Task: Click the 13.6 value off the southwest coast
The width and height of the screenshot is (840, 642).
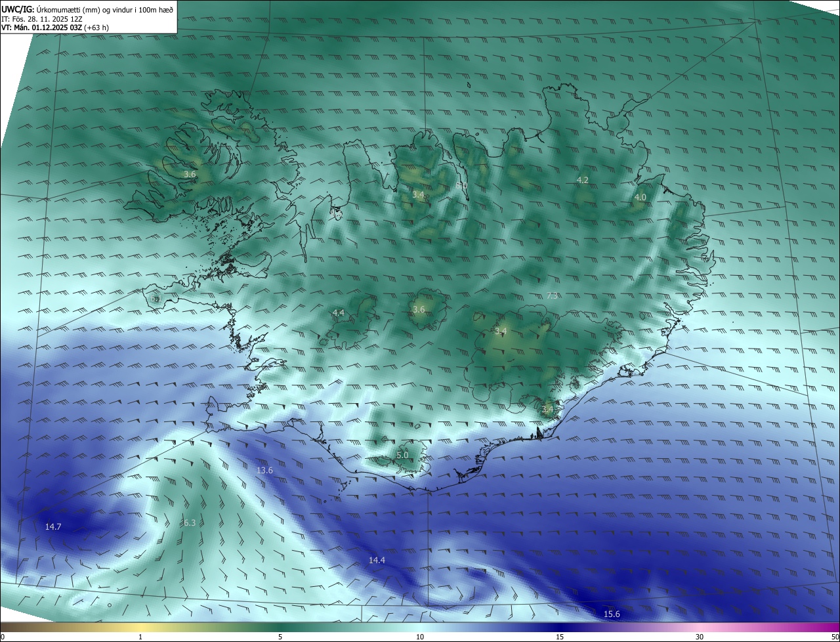Action: (264, 471)
